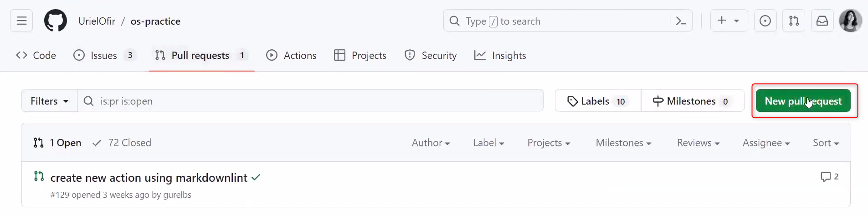Expand the Sort dropdown

pos(826,143)
